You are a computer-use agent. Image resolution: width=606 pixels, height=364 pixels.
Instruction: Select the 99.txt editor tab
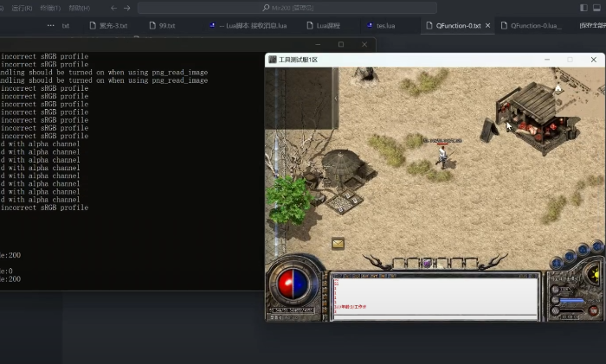click(167, 26)
